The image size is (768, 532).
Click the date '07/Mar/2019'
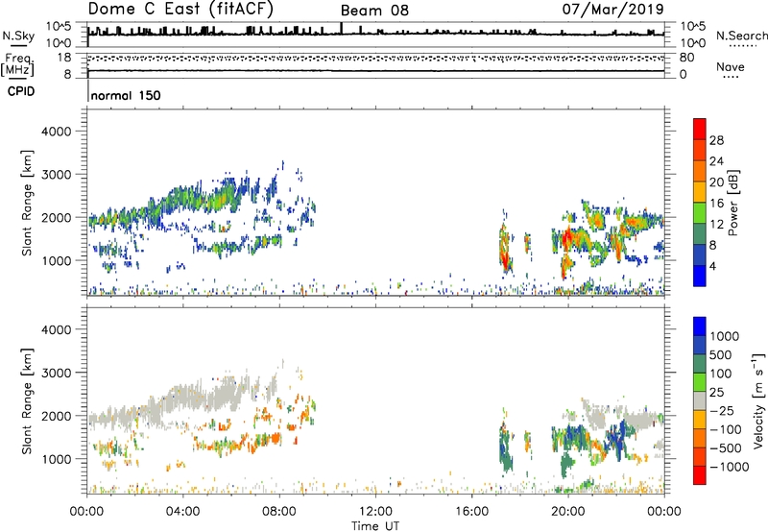pos(612,9)
